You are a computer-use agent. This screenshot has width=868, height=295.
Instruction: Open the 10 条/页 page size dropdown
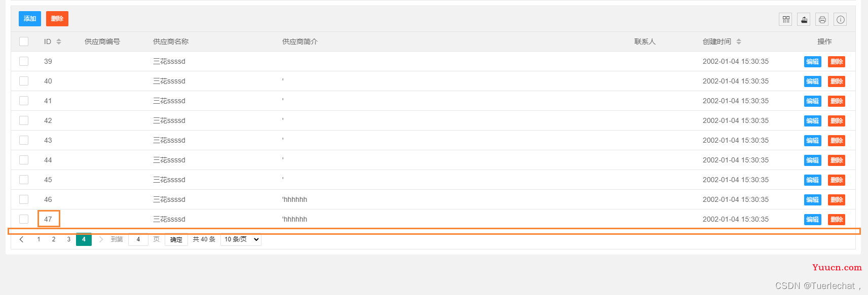(x=241, y=239)
